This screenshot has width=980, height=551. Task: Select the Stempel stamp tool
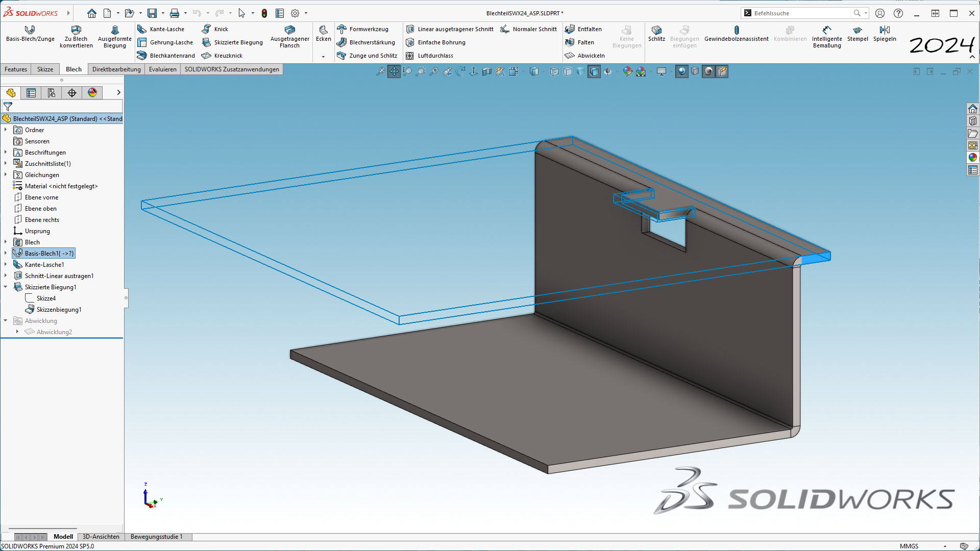click(x=857, y=34)
